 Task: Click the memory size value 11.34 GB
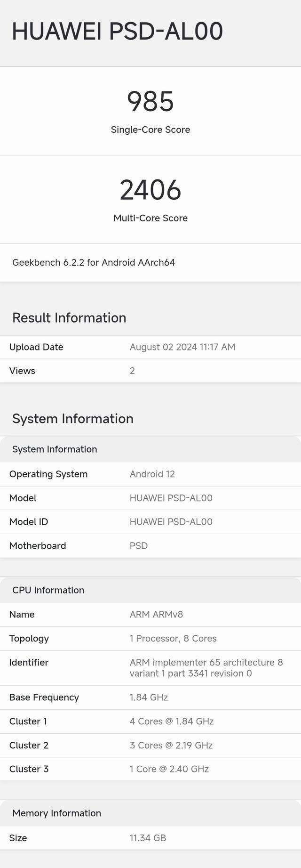point(148,838)
